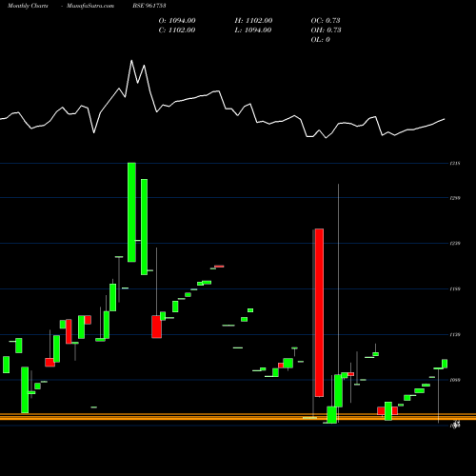
Task: Click the low value "L: 1094.00"
Action: pyautogui.click(x=253, y=30)
